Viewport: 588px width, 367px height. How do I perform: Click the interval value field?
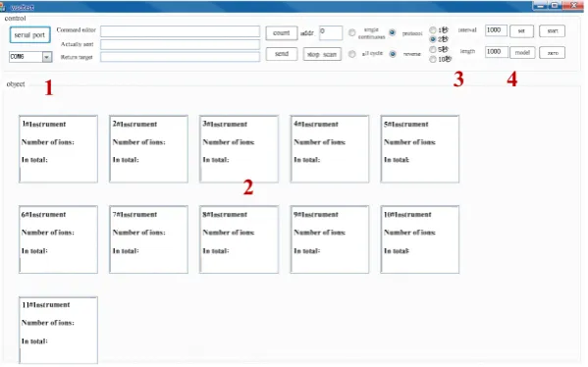point(496,30)
